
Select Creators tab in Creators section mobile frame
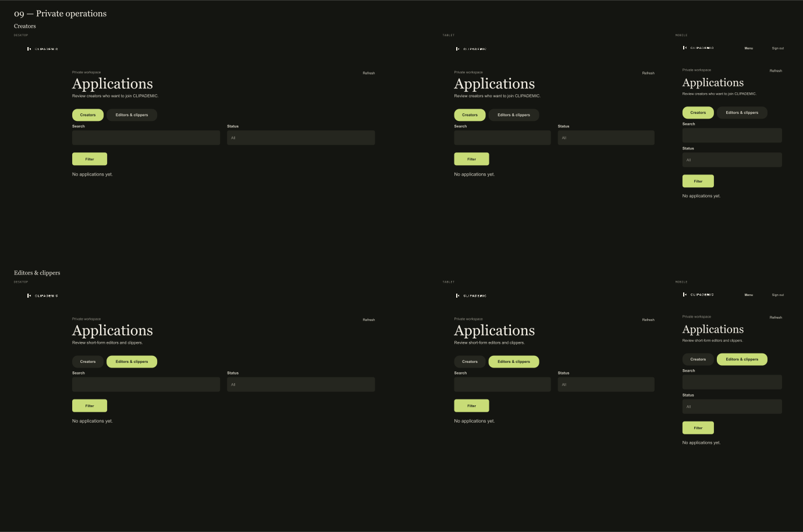click(698, 112)
